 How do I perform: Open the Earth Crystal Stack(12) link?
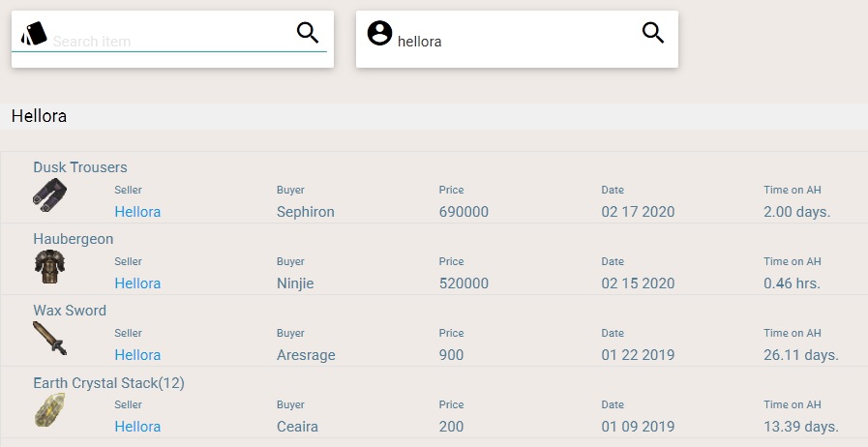click(108, 383)
